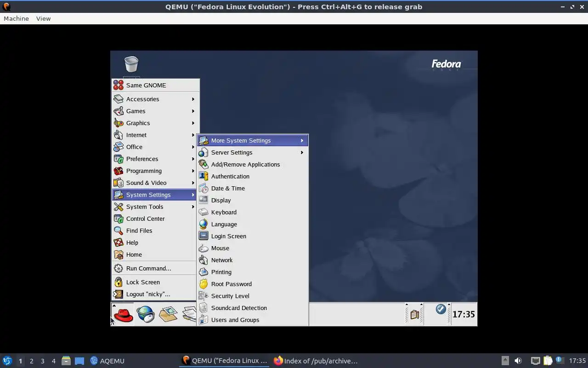588x368 pixels.
Task: Expand the Internet submenu arrow
Action: click(193, 135)
